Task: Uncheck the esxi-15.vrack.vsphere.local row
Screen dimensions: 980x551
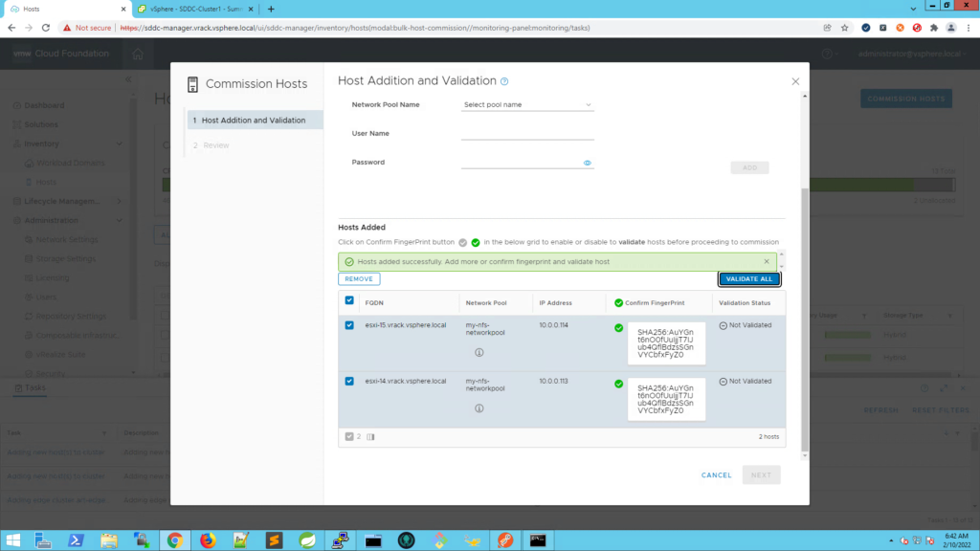Action: [349, 325]
